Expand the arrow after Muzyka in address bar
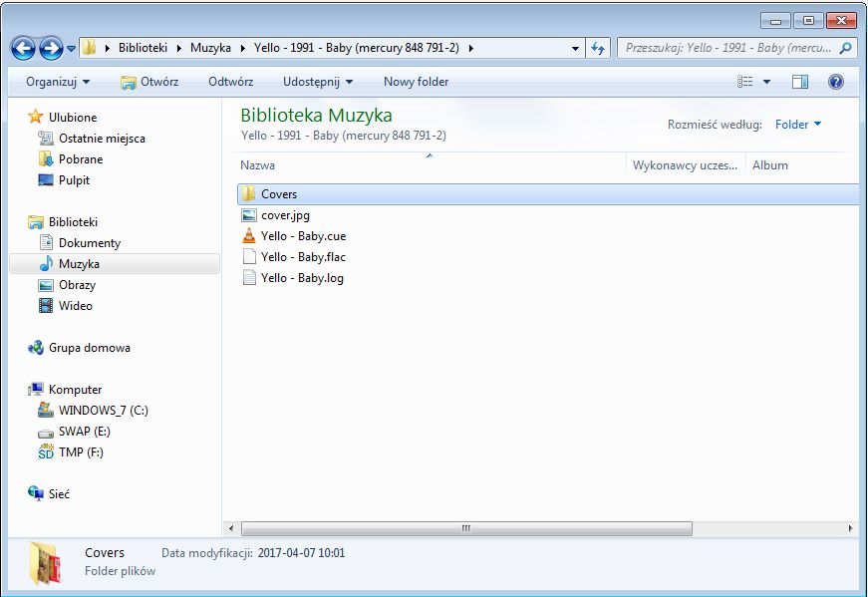 tap(242, 48)
